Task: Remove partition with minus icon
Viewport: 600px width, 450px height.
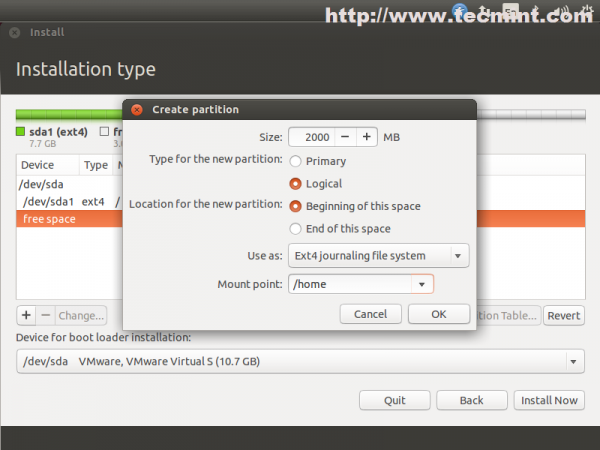Action: [46, 315]
